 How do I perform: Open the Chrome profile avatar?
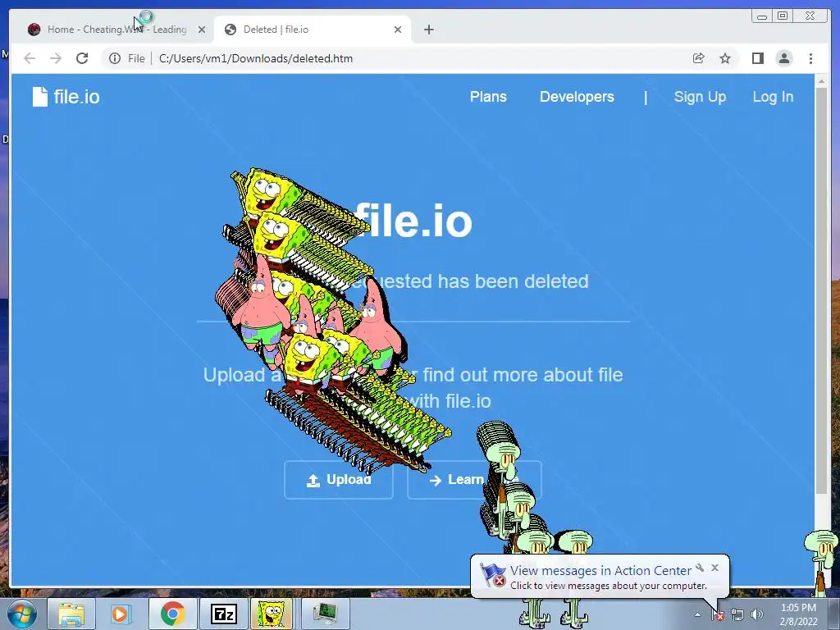pos(783,58)
